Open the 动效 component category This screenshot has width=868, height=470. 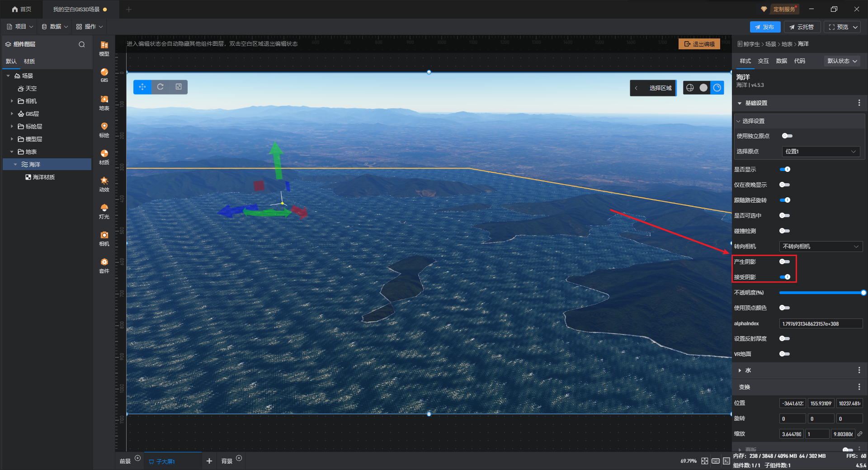(104, 184)
